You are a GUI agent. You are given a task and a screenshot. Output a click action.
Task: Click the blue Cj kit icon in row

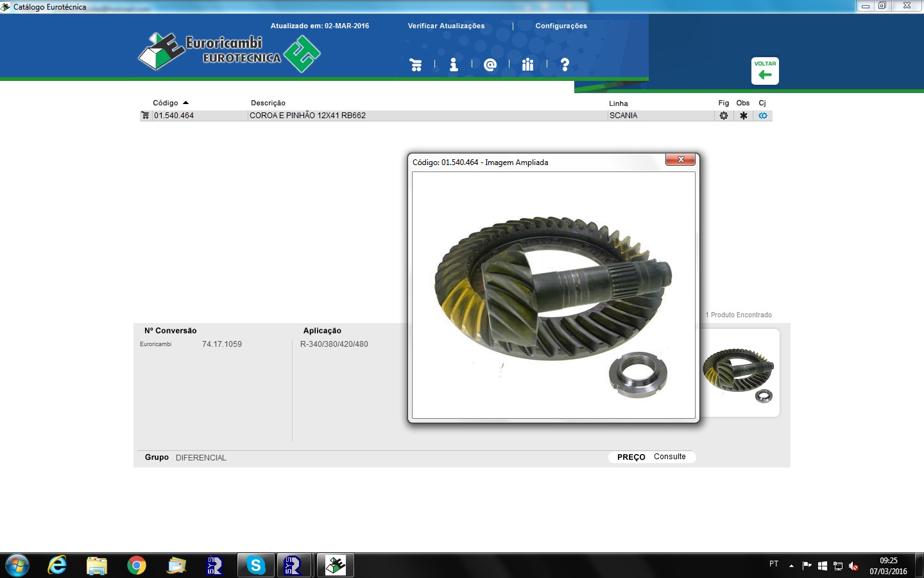click(763, 116)
